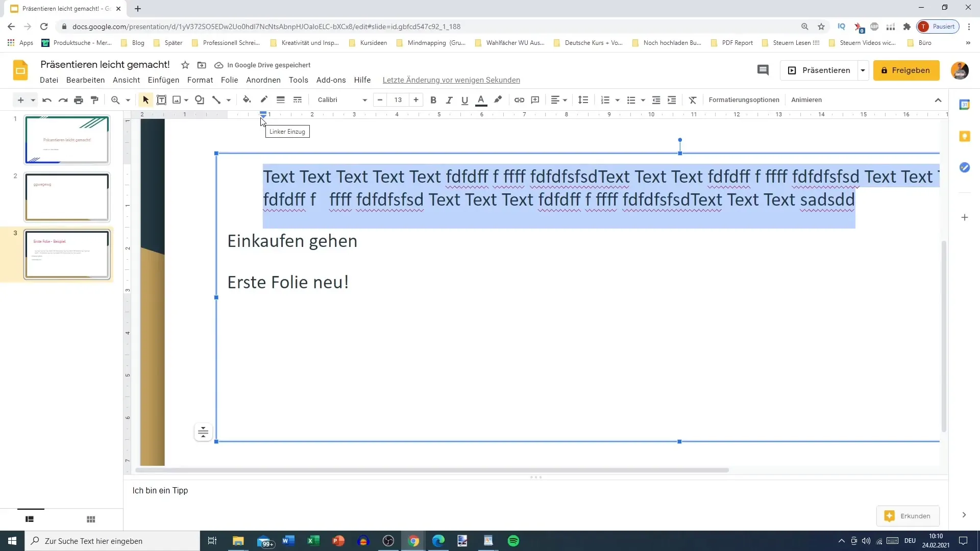Move presentation to folder icon

click(x=202, y=65)
